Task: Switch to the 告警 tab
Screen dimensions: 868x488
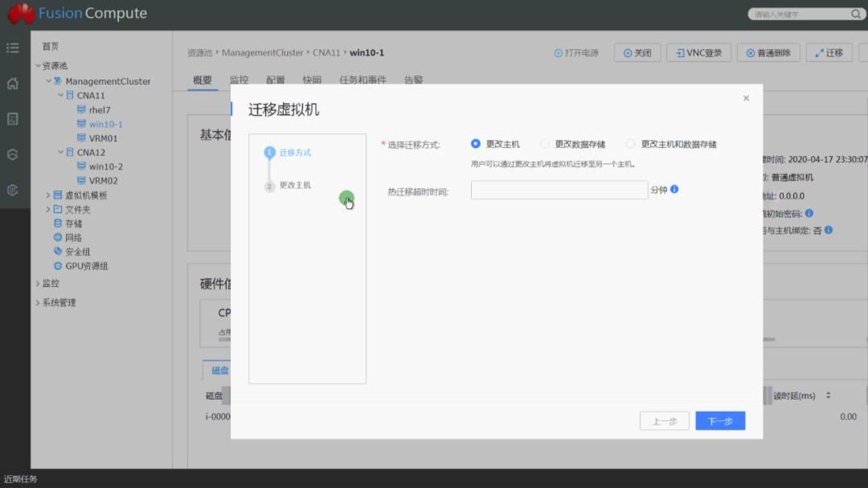Action: 414,80
